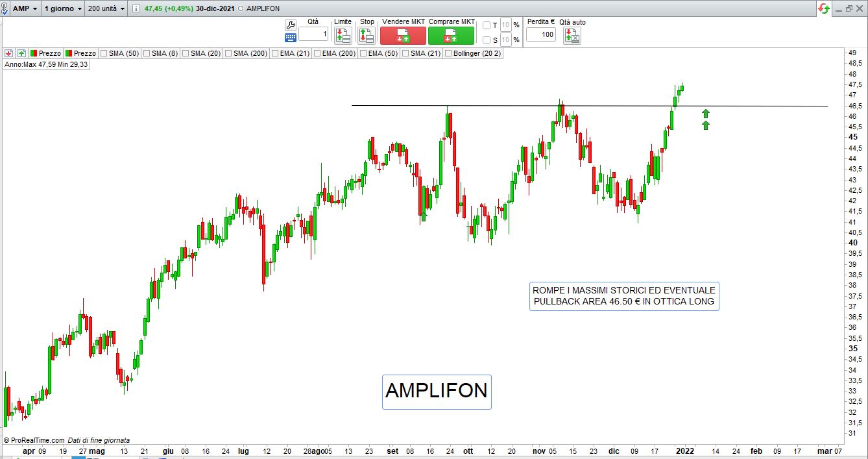Screen dimensions: 868x459
Task: Enable the EMA (200) checkbox
Action: (x=317, y=53)
